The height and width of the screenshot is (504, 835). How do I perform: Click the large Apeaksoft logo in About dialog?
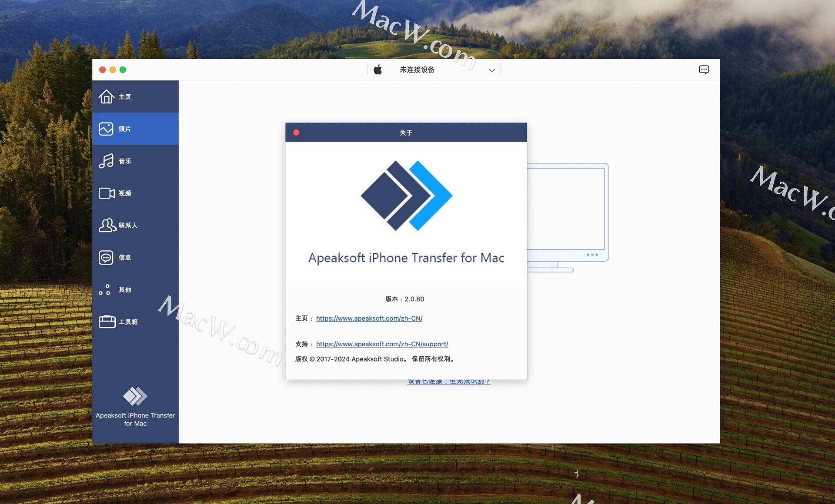click(x=406, y=196)
